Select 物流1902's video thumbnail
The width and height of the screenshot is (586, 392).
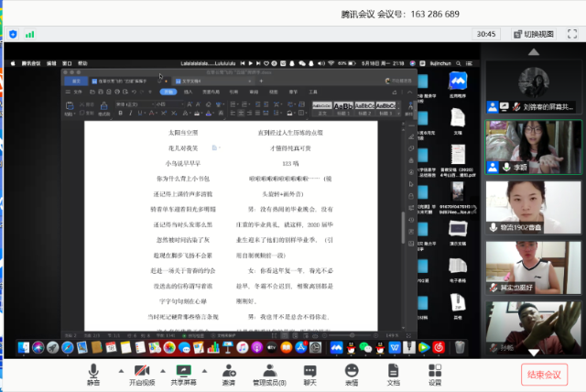(534, 207)
